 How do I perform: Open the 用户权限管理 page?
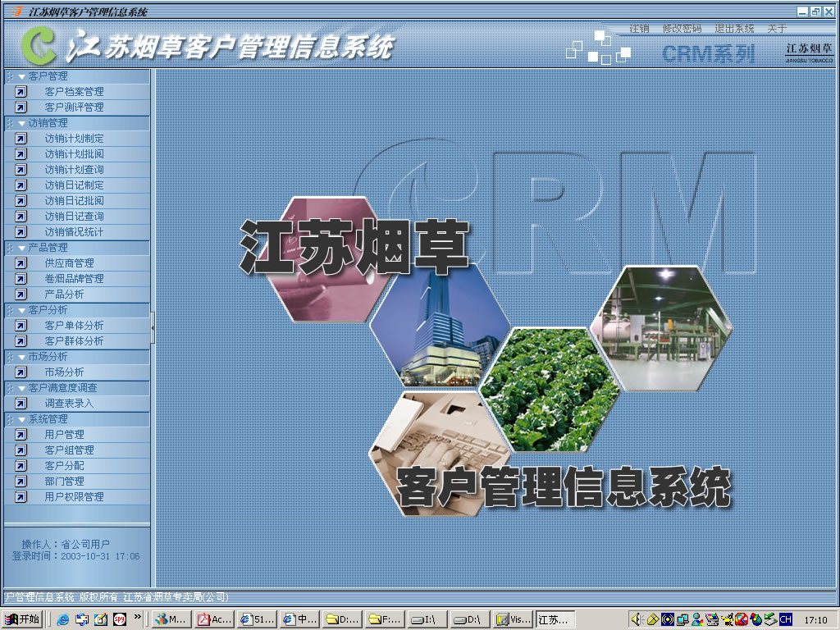click(75, 496)
